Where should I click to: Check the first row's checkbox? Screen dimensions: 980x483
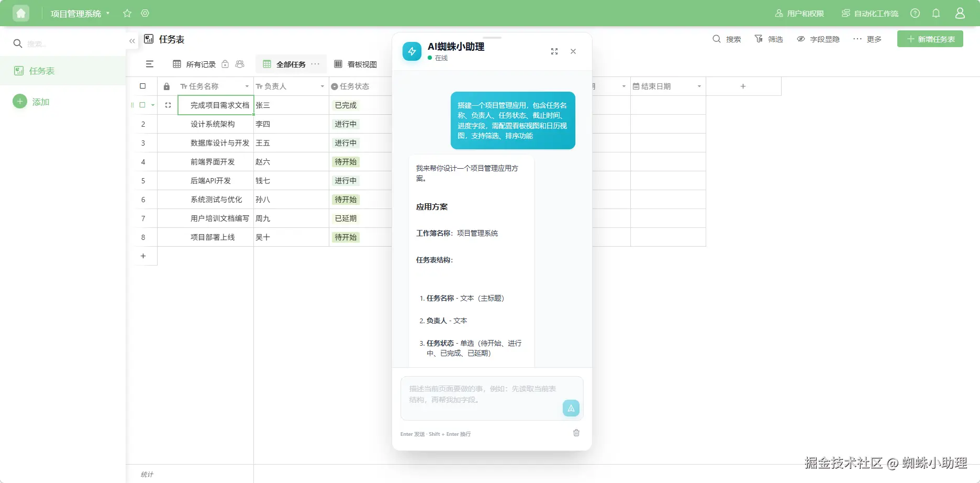[142, 105]
